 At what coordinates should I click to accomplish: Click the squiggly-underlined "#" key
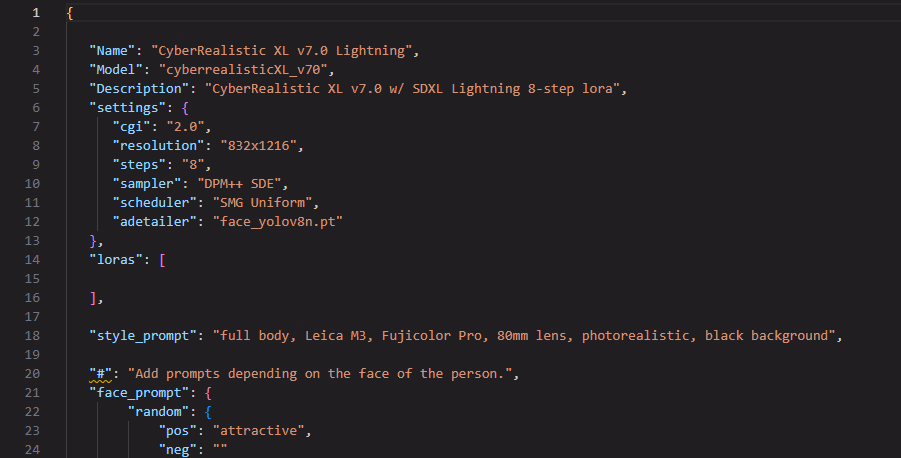(100, 373)
